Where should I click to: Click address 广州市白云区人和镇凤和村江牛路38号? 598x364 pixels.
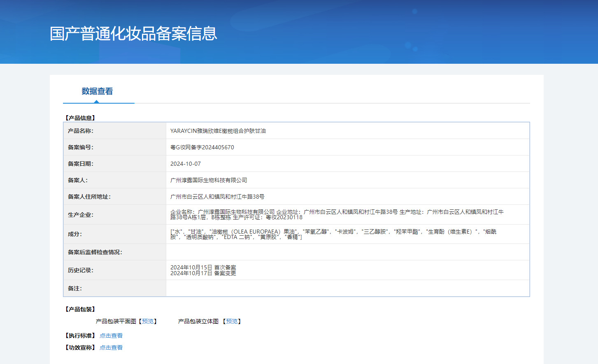pos(217,197)
